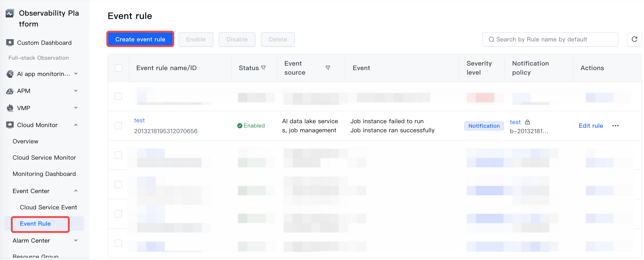This screenshot has height=260, width=644.
Task: Open Cloud Service Event page
Action: click(48, 207)
